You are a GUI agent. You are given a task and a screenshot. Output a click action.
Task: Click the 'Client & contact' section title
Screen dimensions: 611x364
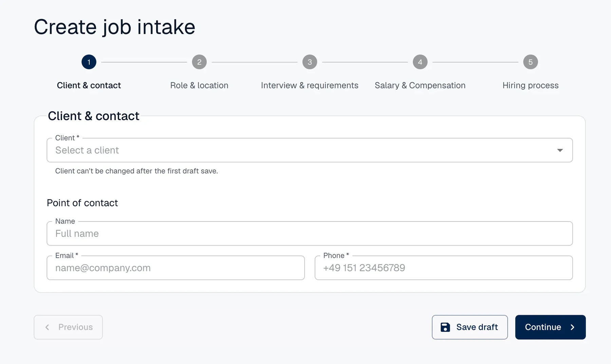tap(94, 116)
